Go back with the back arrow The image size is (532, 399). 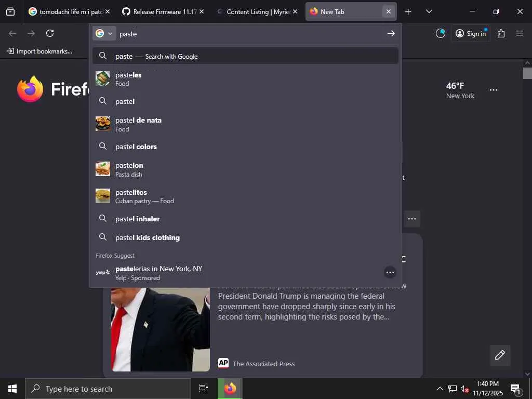pyautogui.click(x=12, y=33)
